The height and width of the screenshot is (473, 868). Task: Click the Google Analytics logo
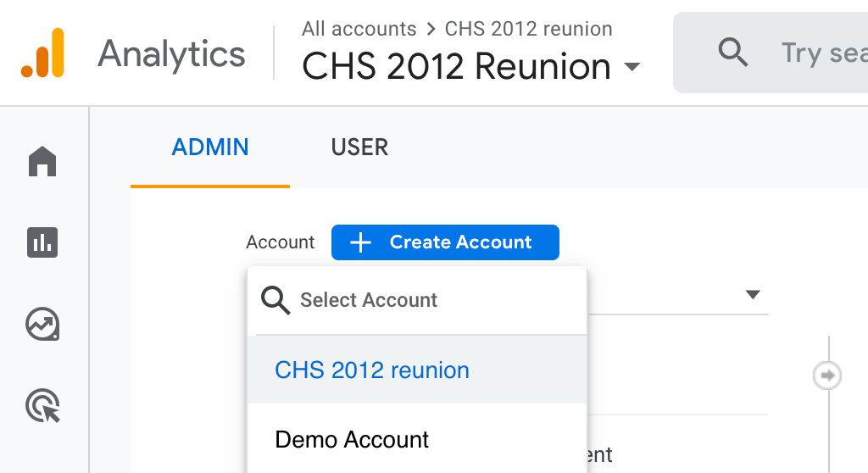tap(42, 53)
